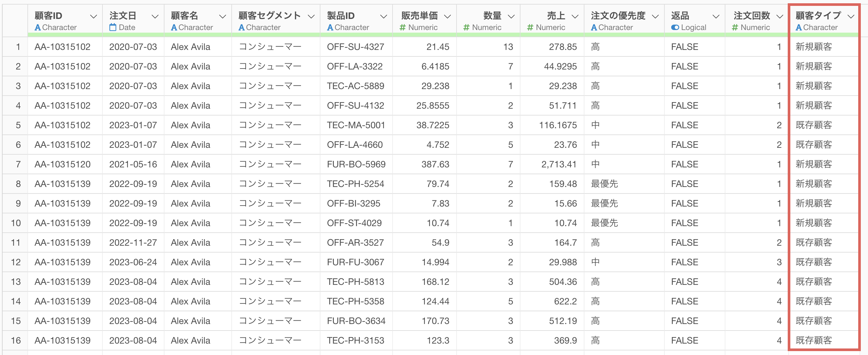The width and height of the screenshot is (868, 355).
Task: Click the Numeric hash icon under 注文回数
Action: pyautogui.click(x=735, y=28)
